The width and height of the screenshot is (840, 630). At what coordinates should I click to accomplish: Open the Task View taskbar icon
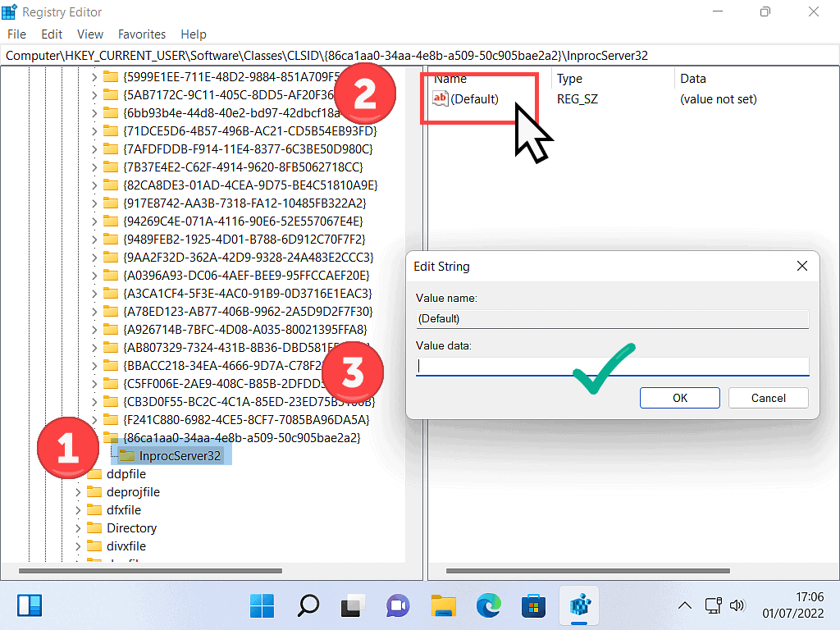[x=354, y=606]
